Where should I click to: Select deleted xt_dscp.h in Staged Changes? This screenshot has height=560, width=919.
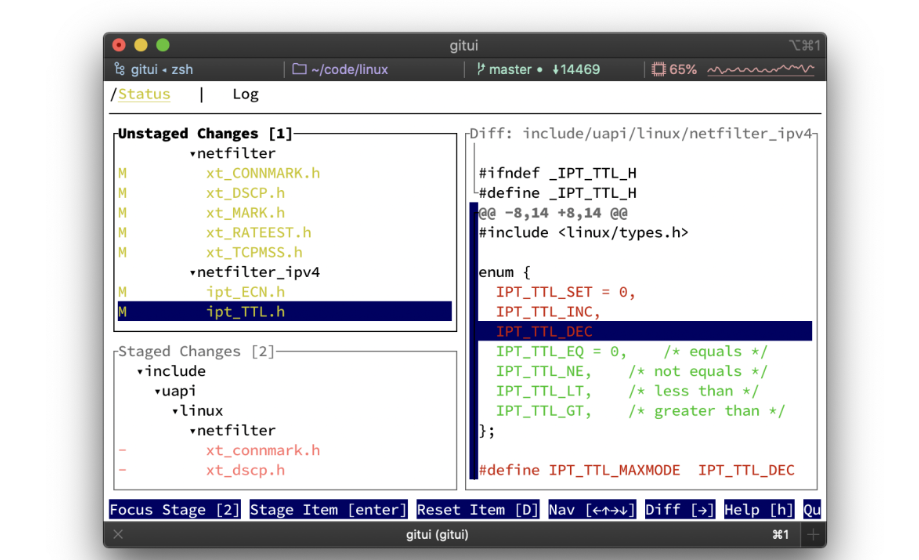[245, 470]
